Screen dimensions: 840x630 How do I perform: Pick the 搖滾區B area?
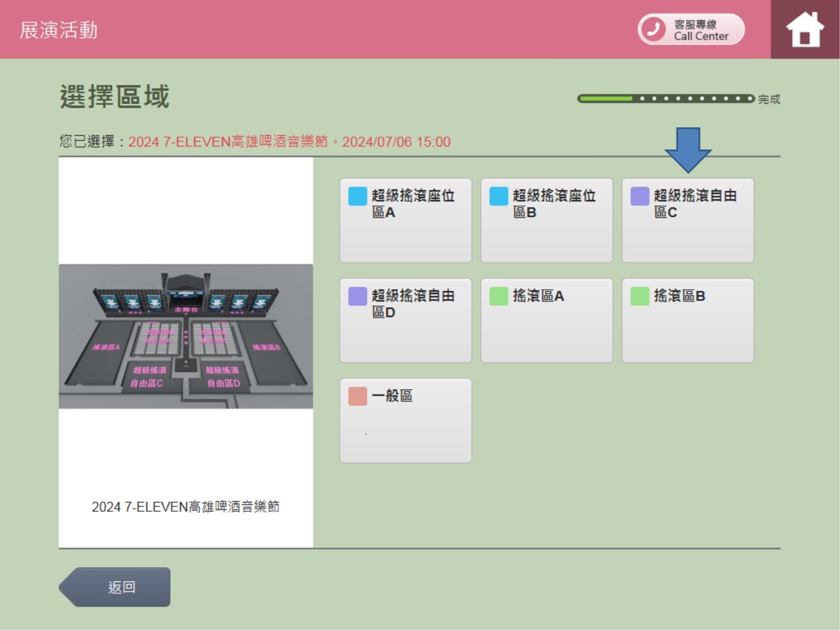point(688,321)
